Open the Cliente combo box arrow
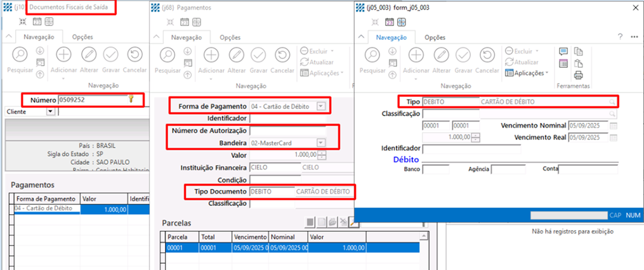 [50, 112]
